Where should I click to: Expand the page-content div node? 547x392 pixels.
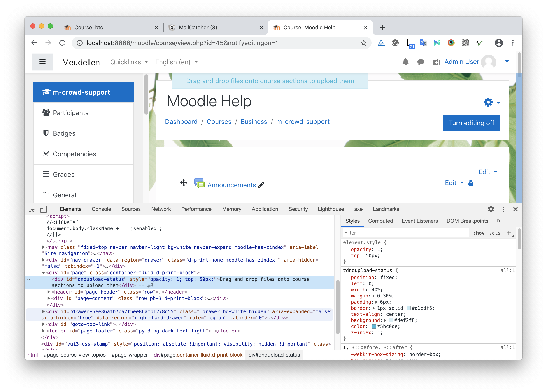(49, 298)
